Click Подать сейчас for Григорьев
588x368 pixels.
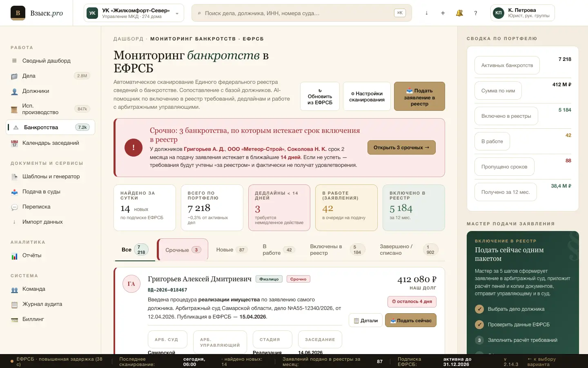pos(411,321)
